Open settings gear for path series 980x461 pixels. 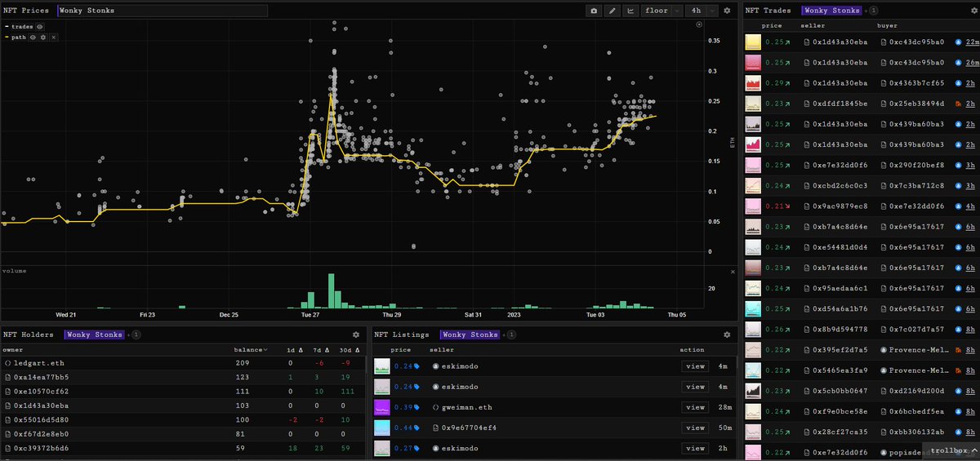[43, 38]
